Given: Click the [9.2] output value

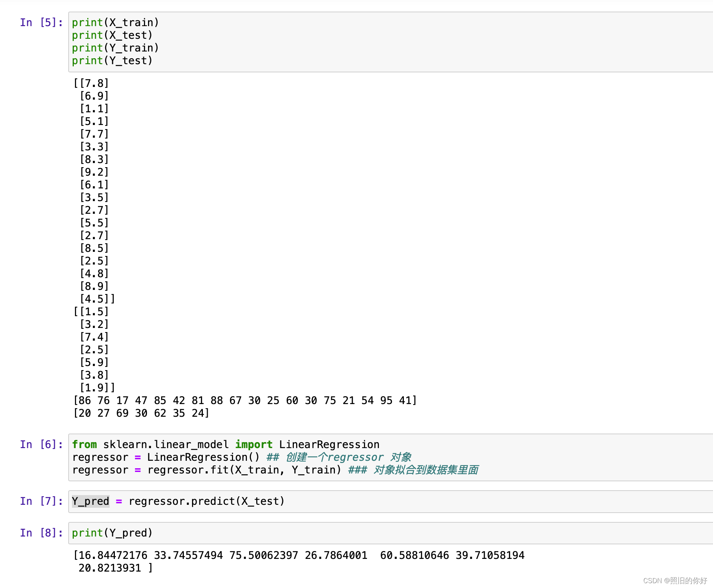Looking at the screenshot, I should 94,172.
